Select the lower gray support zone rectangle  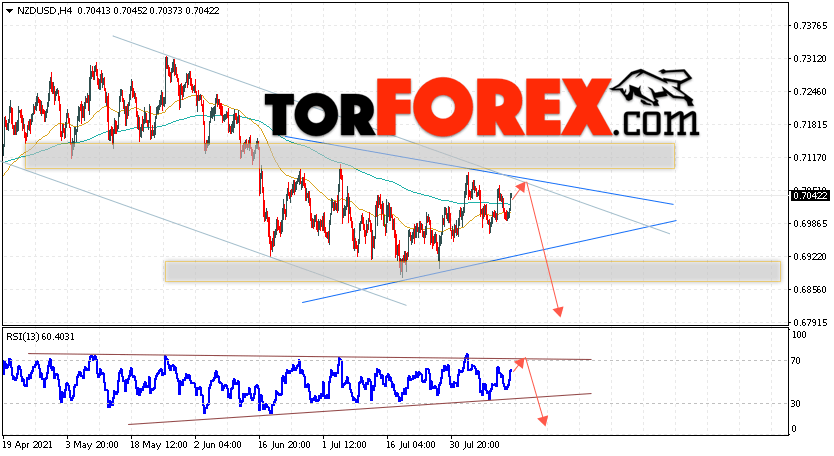pyautogui.click(x=472, y=271)
